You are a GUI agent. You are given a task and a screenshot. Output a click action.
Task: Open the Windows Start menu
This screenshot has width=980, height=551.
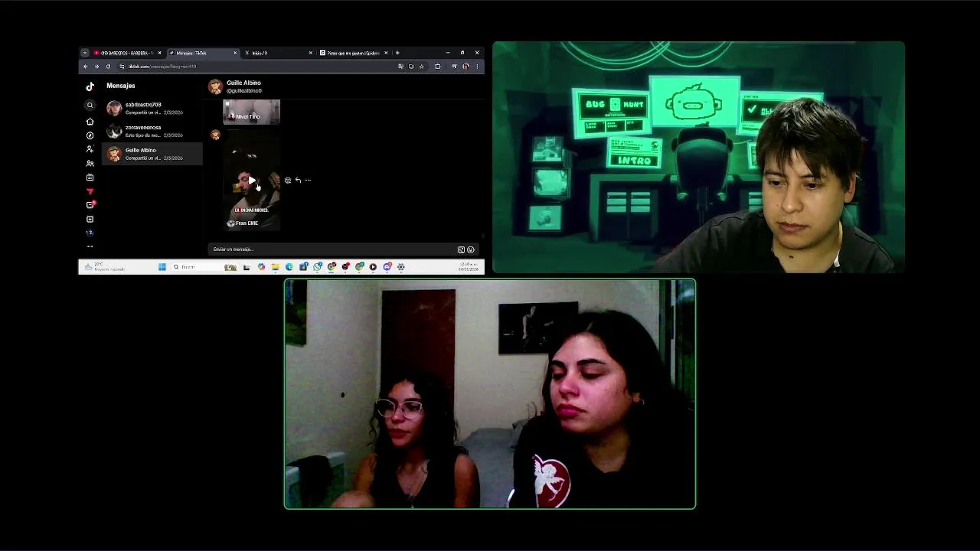162,267
